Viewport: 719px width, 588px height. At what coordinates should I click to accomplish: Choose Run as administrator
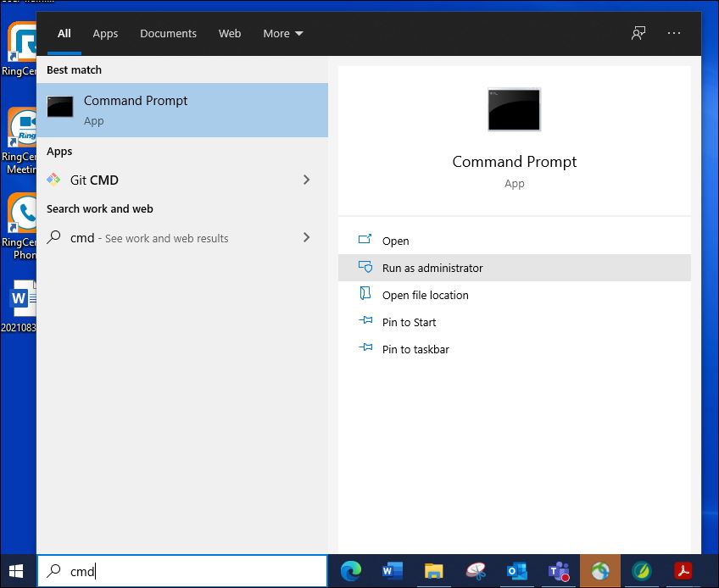click(x=514, y=268)
